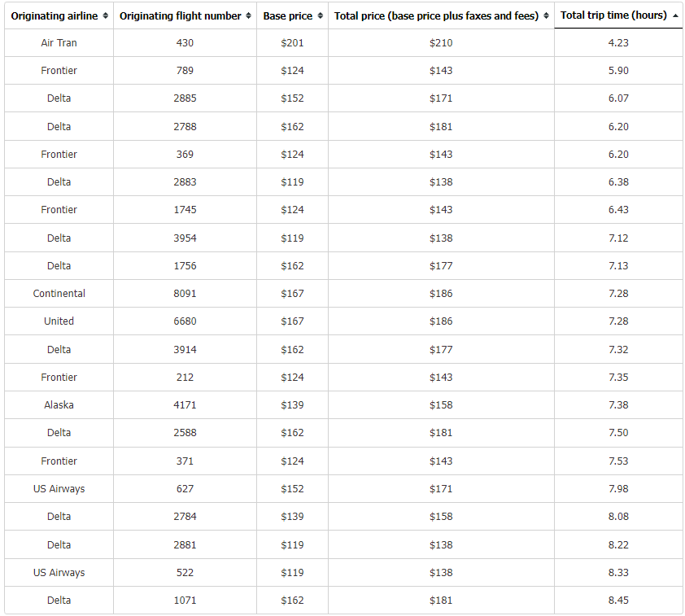
Task: Select US Airways flight 627 cell
Action: (185, 489)
